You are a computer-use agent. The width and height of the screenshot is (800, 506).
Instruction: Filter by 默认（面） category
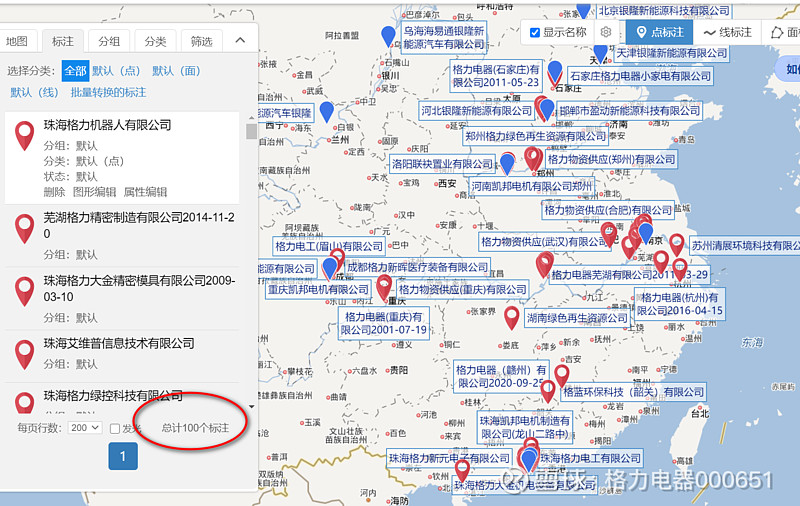tap(176, 71)
